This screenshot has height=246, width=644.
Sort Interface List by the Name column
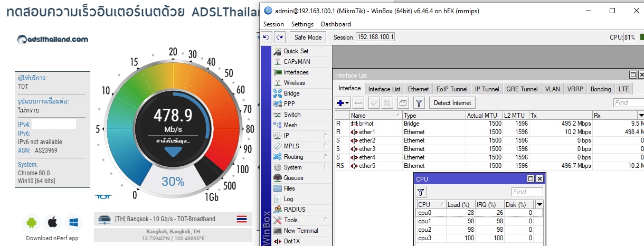376,115
